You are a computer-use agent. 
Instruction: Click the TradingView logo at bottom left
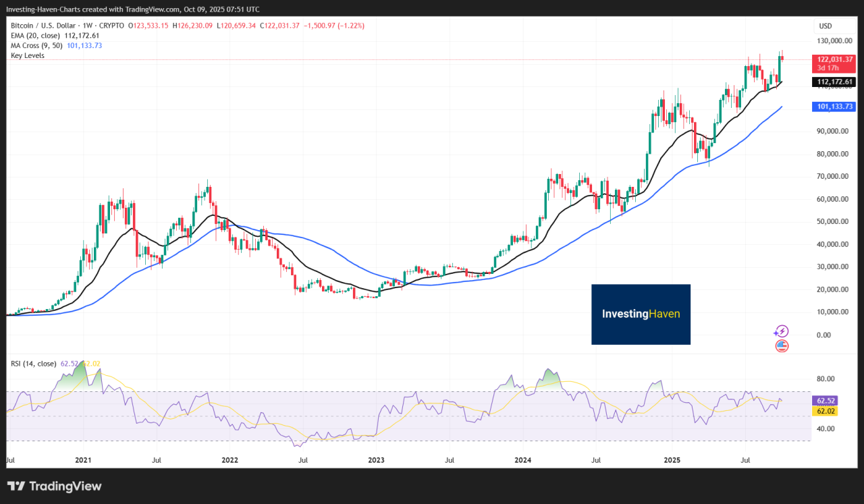[x=54, y=486]
